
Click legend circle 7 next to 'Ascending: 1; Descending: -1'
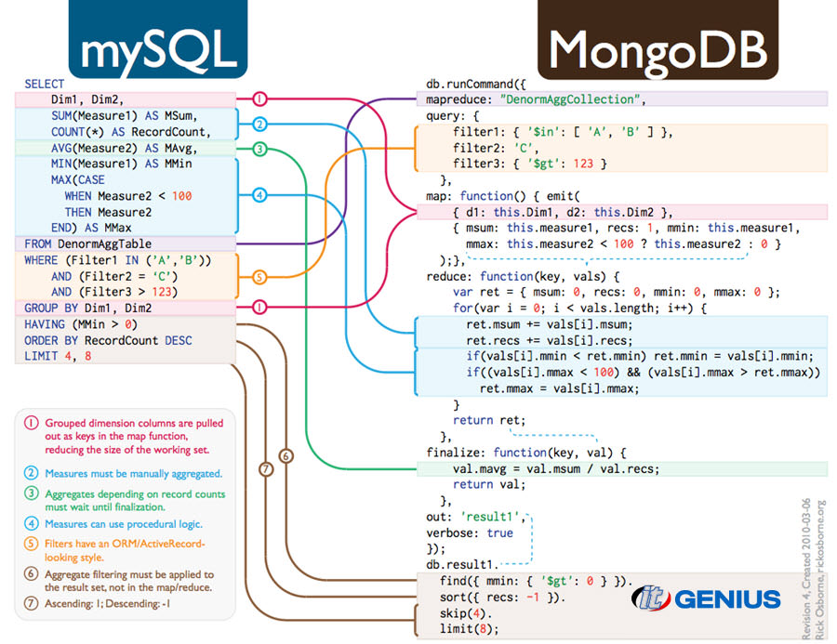(32, 603)
